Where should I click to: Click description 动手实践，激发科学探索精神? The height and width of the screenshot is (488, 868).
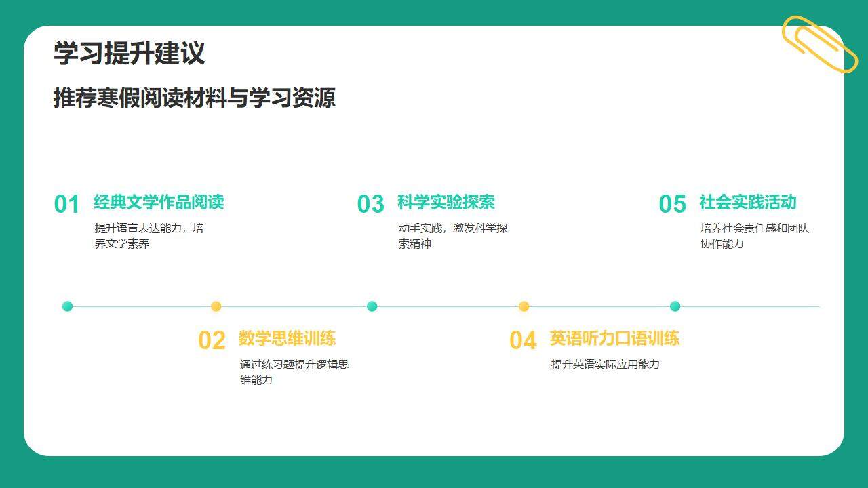coord(453,236)
